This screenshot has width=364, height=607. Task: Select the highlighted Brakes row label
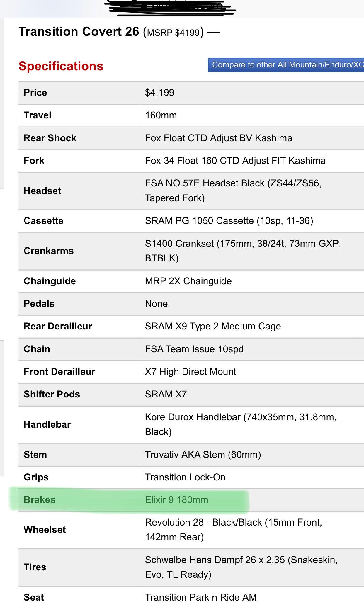pos(40,500)
